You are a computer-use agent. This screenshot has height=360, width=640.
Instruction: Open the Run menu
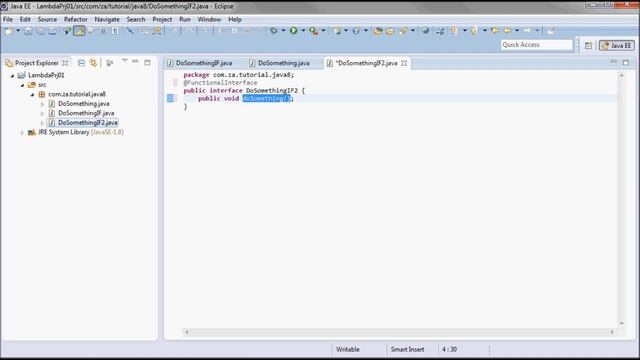pyautogui.click(x=185, y=19)
